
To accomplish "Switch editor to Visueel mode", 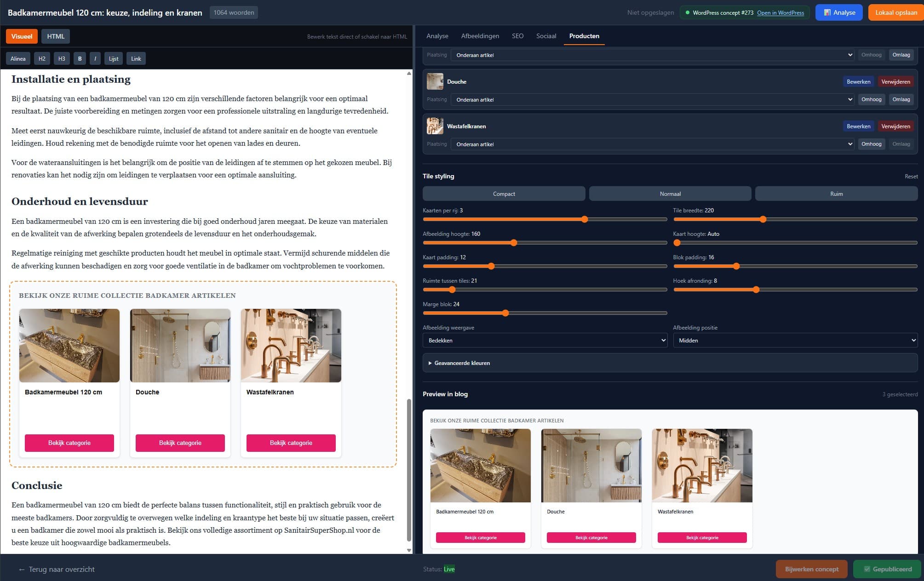I will 22,36.
